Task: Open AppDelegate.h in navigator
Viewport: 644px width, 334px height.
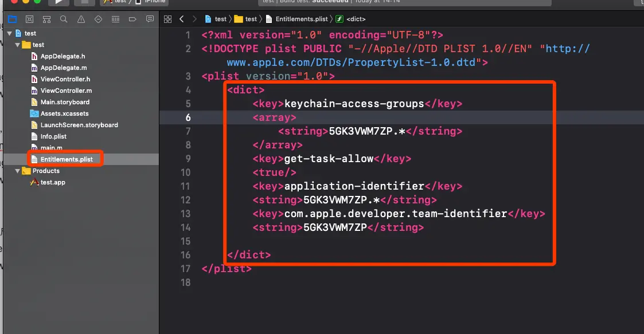Action: [63, 56]
